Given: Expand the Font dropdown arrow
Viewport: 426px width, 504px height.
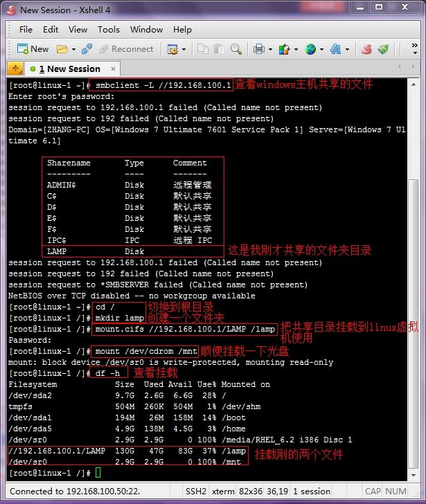Looking at the screenshot, I should [x=347, y=50].
